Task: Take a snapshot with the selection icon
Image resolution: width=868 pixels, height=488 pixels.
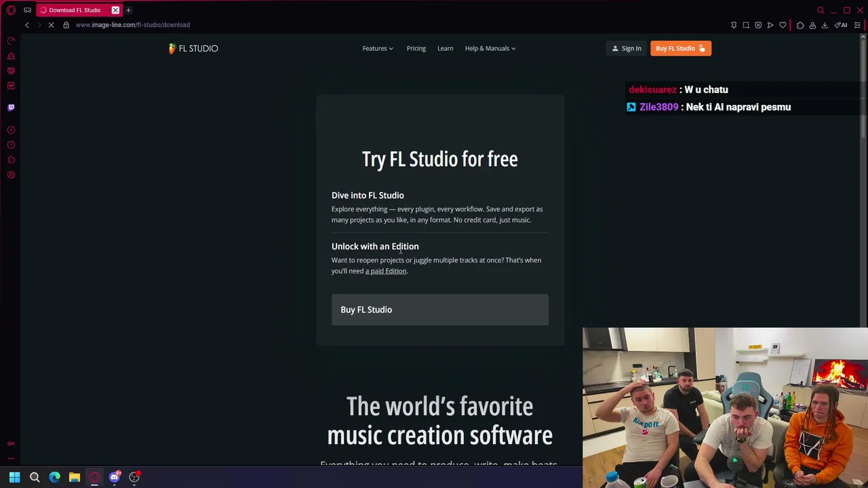Action: point(746,25)
